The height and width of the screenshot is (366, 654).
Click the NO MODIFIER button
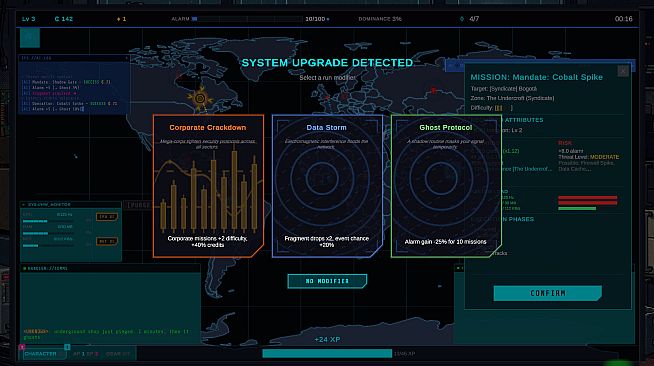(x=327, y=281)
